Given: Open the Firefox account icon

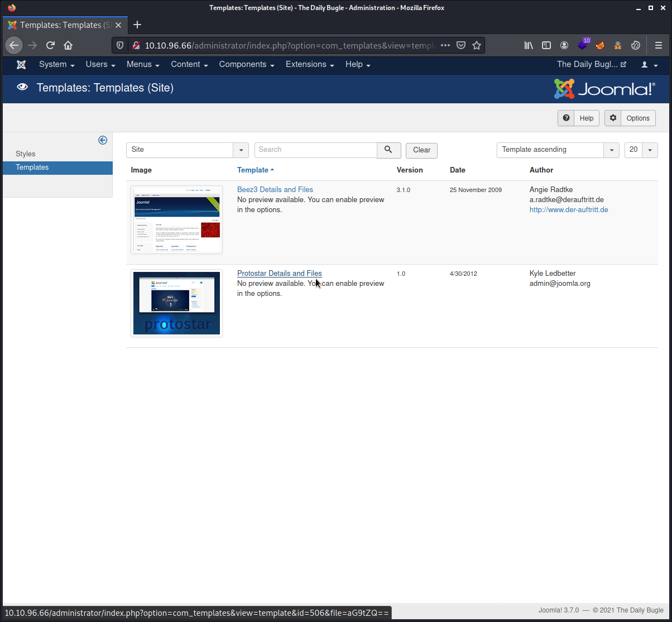Looking at the screenshot, I should pos(564,45).
